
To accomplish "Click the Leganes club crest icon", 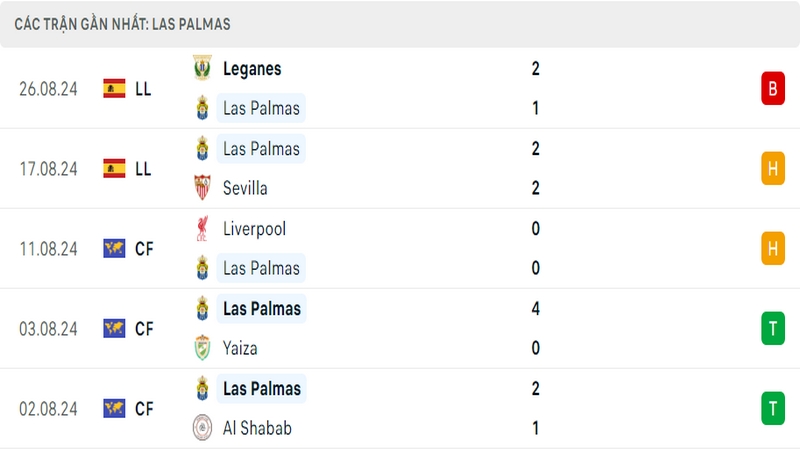I will pos(202,68).
